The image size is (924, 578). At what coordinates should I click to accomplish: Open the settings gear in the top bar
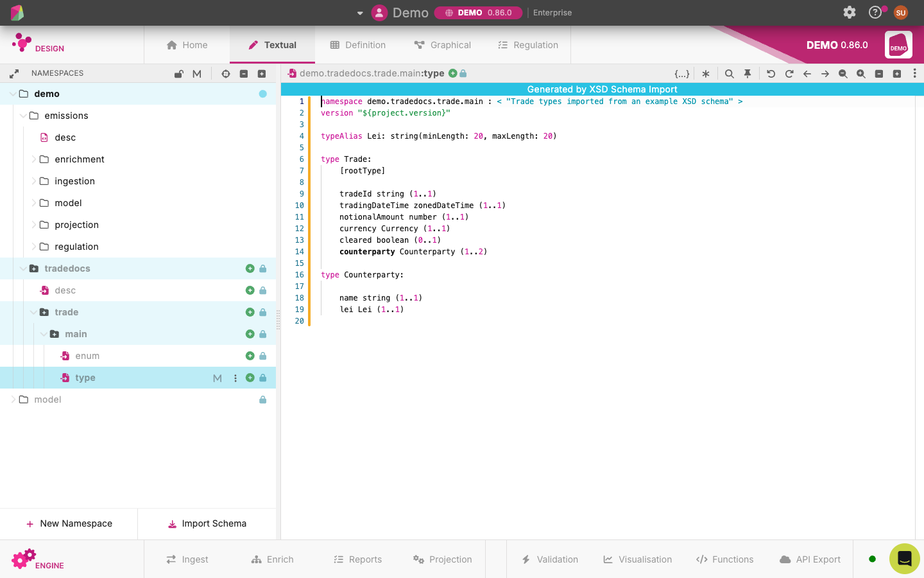[x=850, y=12]
